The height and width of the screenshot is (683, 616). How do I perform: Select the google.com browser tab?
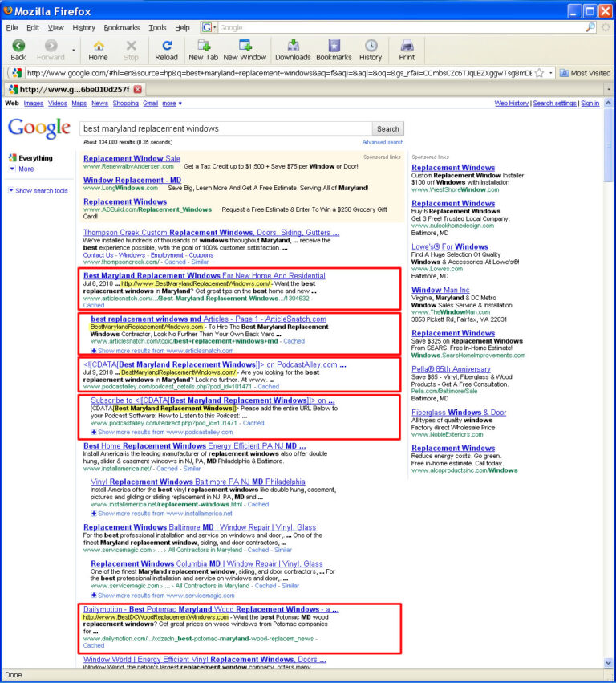click(75, 89)
